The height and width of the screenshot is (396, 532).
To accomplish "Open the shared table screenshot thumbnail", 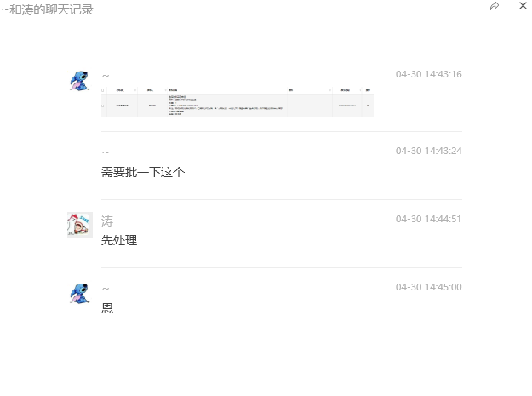I will pyautogui.click(x=237, y=102).
